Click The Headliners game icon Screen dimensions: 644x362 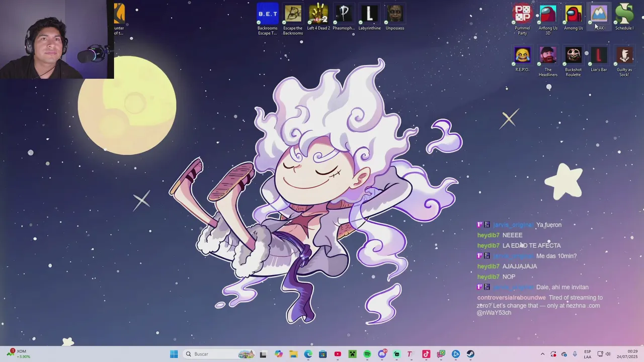pyautogui.click(x=548, y=61)
